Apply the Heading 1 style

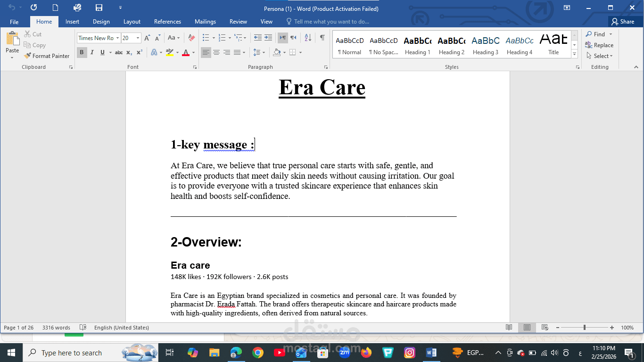coord(417,46)
